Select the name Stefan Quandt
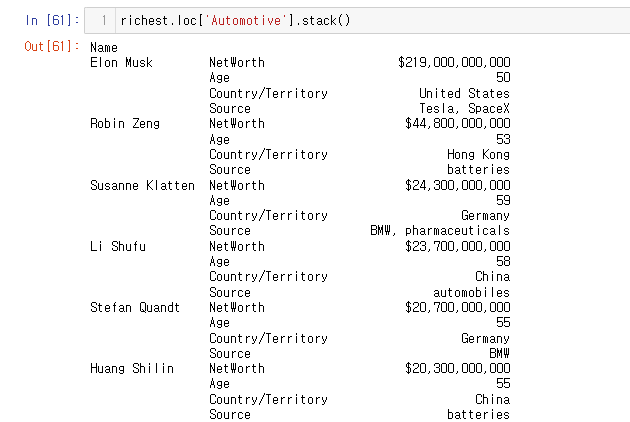 click(x=135, y=307)
